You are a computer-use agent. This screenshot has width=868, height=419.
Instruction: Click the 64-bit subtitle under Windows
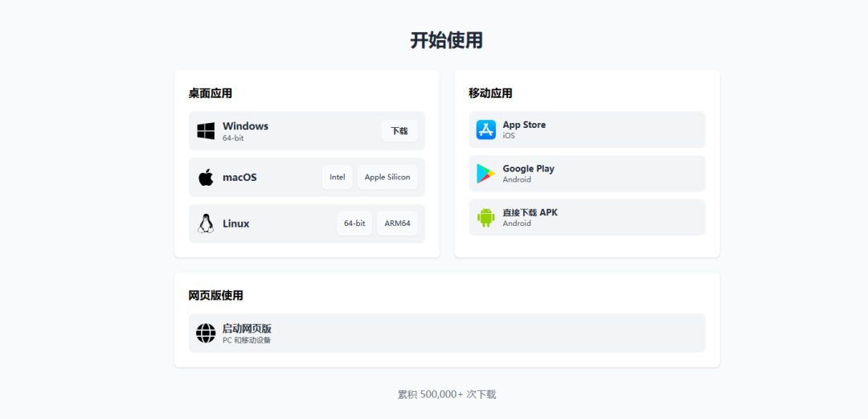233,138
